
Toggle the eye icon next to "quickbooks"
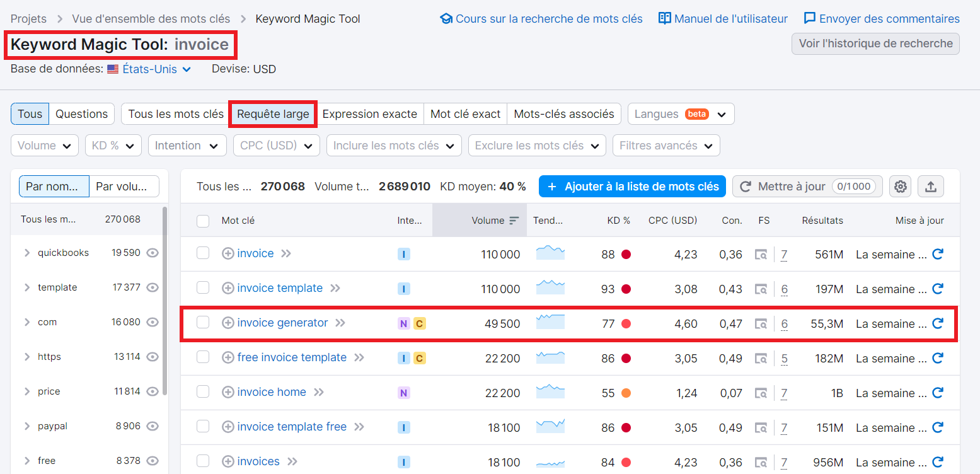[x=153, y=252]
